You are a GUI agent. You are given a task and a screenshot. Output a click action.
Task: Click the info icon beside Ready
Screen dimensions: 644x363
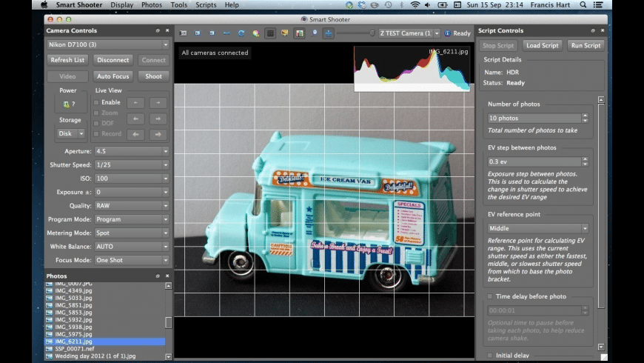(448, 33)
